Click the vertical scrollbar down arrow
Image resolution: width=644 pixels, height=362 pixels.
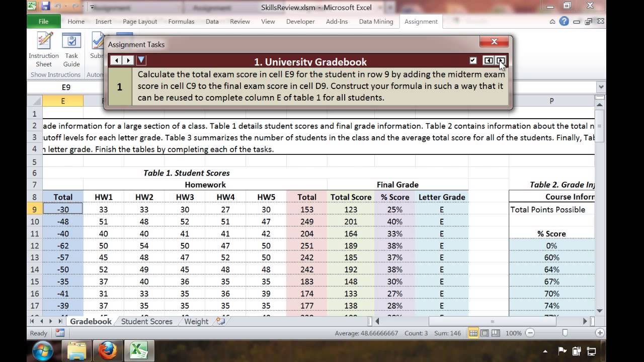tap(600, 311)
